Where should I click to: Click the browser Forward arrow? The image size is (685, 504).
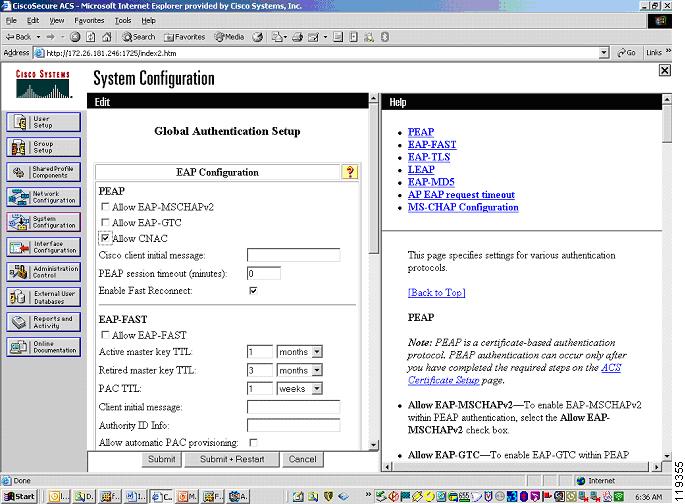(51, 37)
